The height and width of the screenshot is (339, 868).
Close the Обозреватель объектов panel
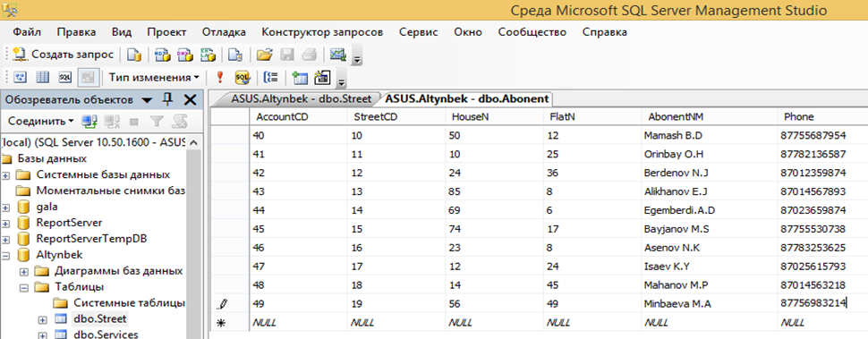click(190, 100)
